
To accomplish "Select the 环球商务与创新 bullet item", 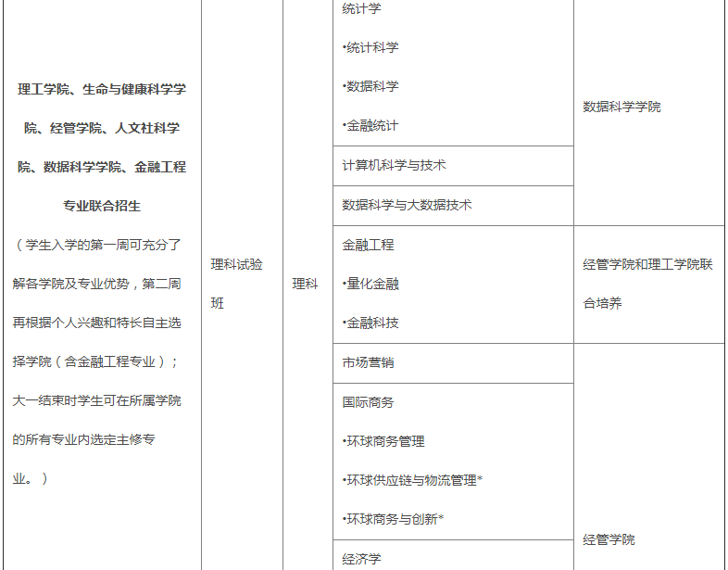I will click(x=393, y=519).
